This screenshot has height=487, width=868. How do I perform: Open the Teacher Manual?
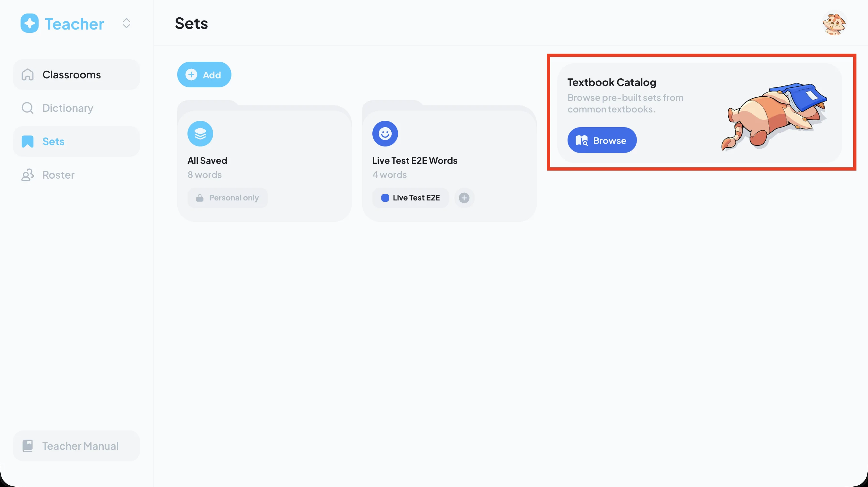[x=76, y=446]
